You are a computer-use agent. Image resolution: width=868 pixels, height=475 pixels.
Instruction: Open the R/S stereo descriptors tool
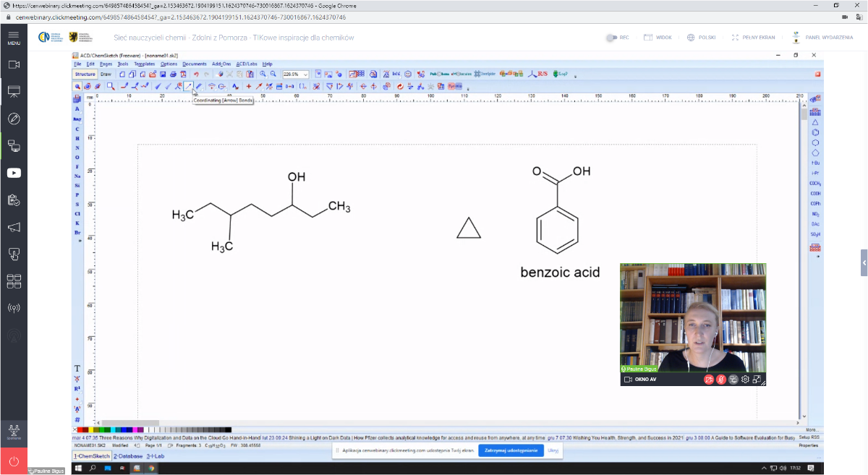point(540,74)
